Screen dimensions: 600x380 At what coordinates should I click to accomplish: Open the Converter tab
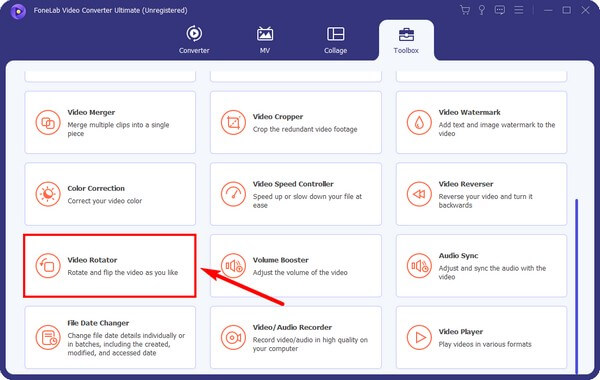click(x=194, y=40)
